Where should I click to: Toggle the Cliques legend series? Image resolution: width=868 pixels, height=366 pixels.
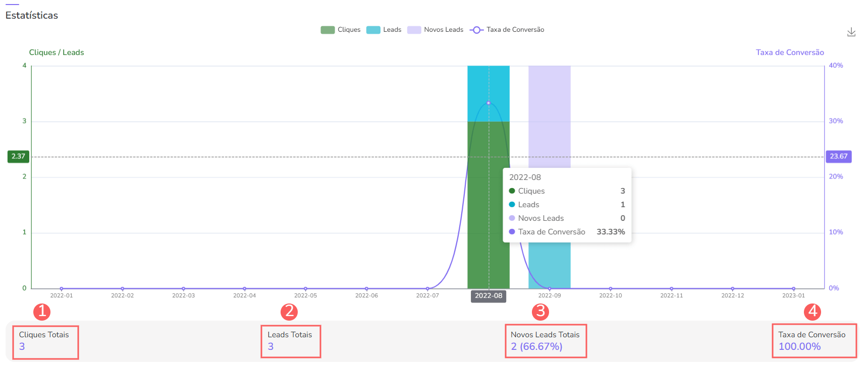(340, 30)
